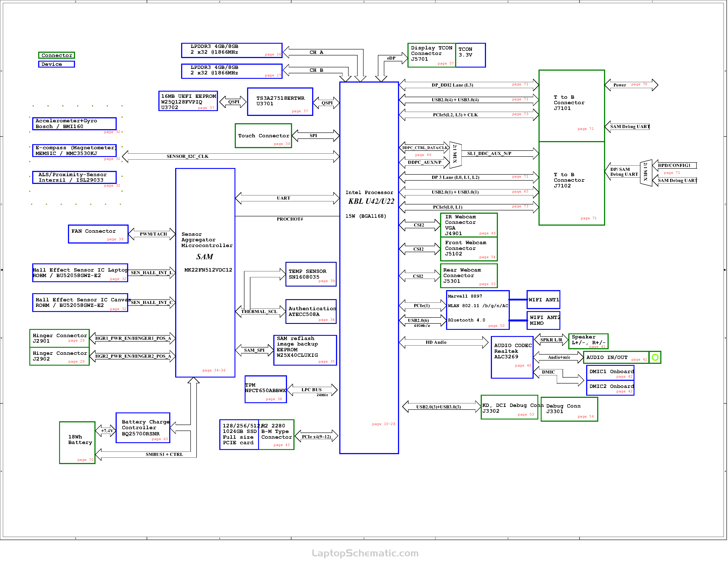This screenshot has height=563, width=728.
Task: Select the SL1_DDC_AUX_N/P signal label
Action: [489, 153]
